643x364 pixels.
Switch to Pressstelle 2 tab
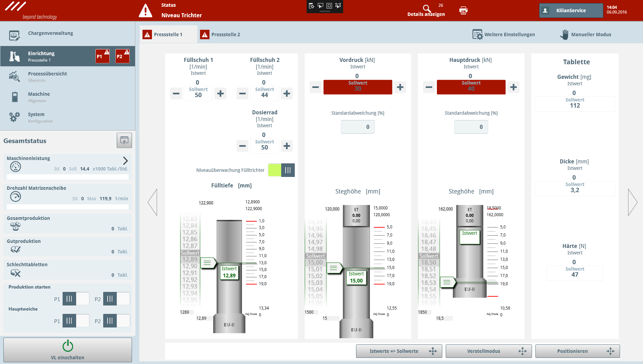click(x=220, y=35)
